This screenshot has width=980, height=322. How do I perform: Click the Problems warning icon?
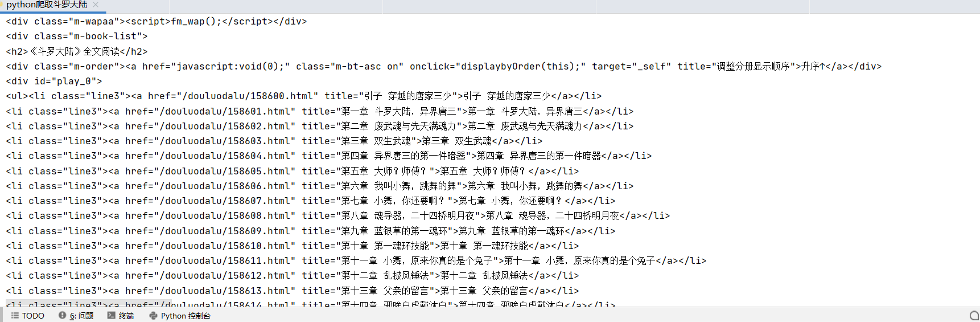pyautogui.click(x=63, y=316)
